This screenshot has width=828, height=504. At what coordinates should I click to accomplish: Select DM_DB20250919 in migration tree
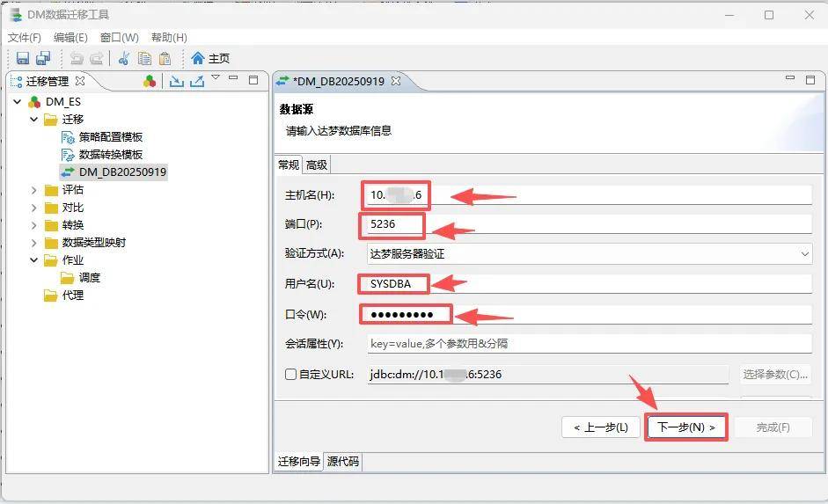pos(122,172)
